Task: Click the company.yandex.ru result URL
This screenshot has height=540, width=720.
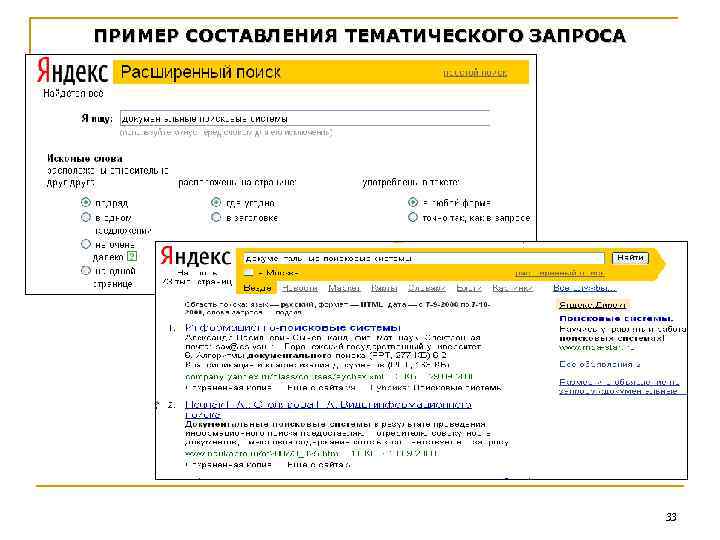Action: click(285, 377)
